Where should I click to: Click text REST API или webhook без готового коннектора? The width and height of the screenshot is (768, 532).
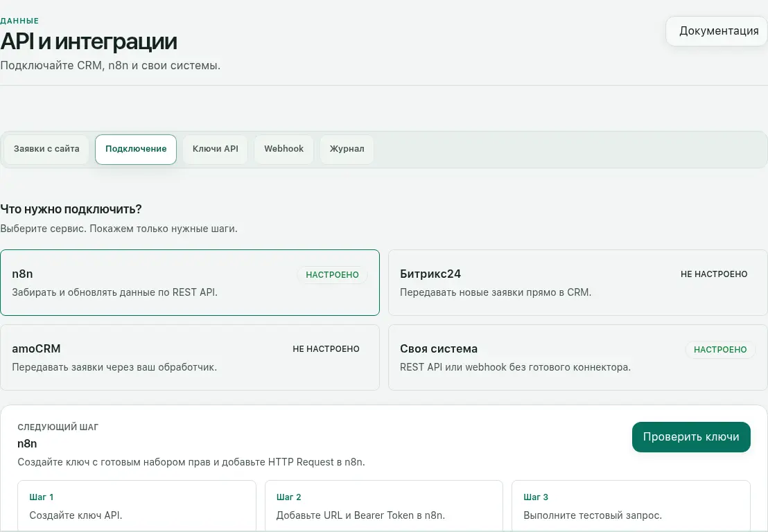(x=515, y=368)
